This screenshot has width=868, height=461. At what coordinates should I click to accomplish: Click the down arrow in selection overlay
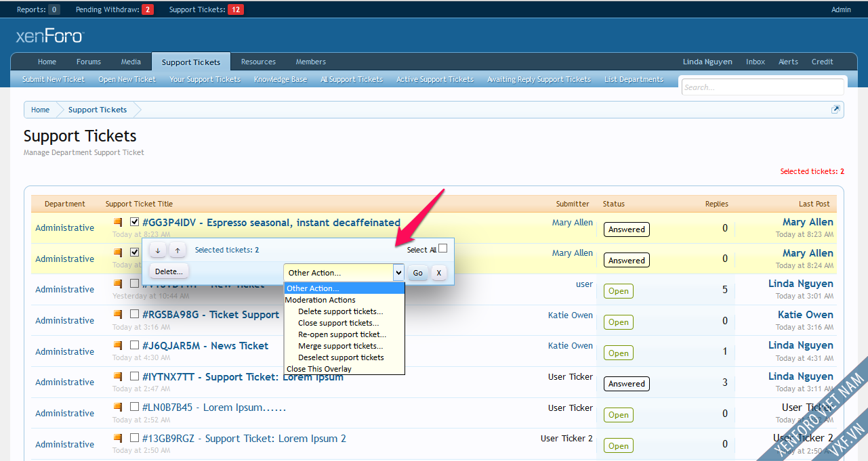158,250
